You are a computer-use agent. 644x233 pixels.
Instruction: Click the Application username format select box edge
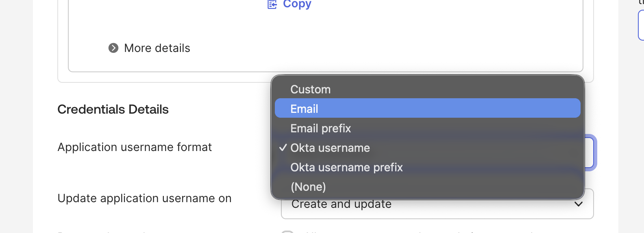pos(590,153)
